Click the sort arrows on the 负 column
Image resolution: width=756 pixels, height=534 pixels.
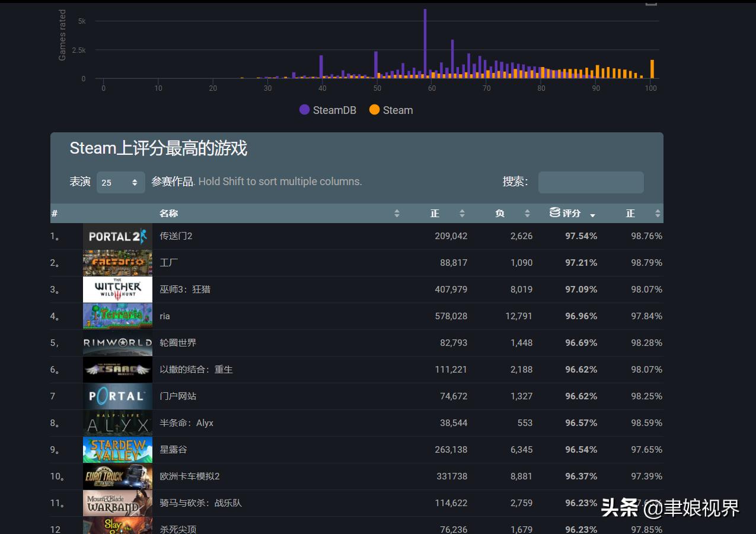click(x=527, y=213)
